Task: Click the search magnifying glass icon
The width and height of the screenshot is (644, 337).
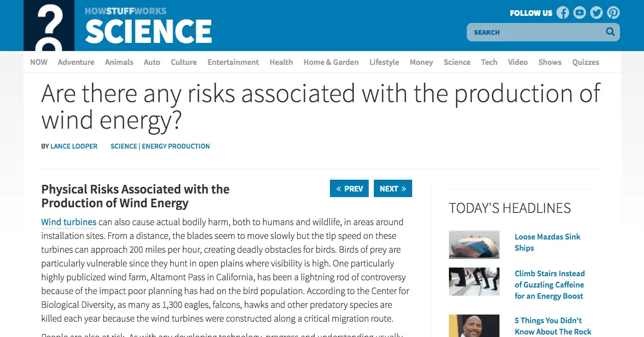Action: pos(610,32)
